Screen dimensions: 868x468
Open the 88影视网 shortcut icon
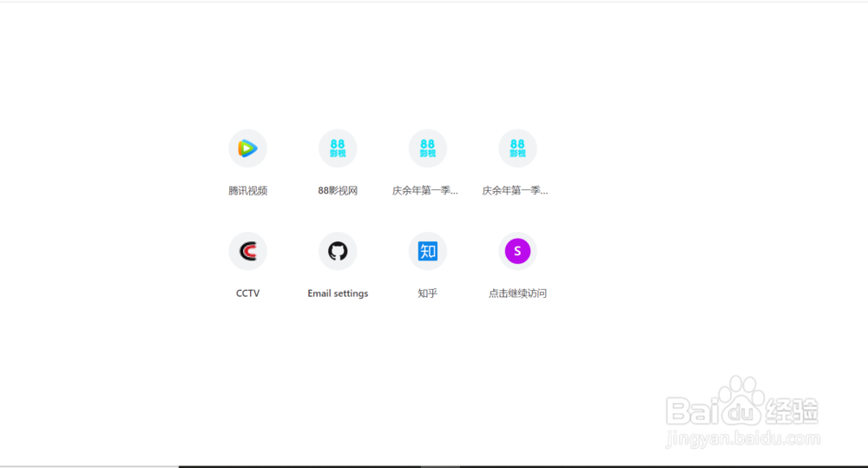[x=338, y=148]
